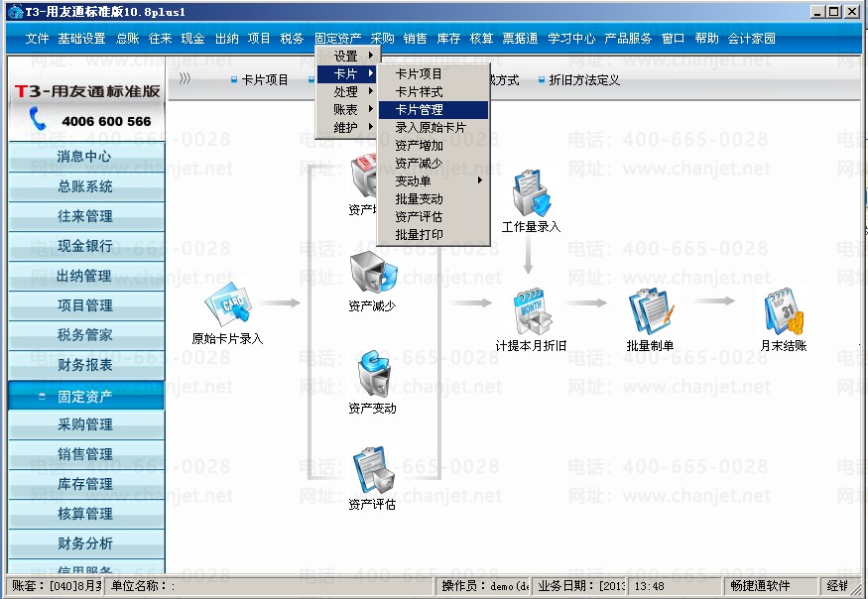868x599 pixels.
Task: Open the 采购 menu
Action: (x=382, y=39)
